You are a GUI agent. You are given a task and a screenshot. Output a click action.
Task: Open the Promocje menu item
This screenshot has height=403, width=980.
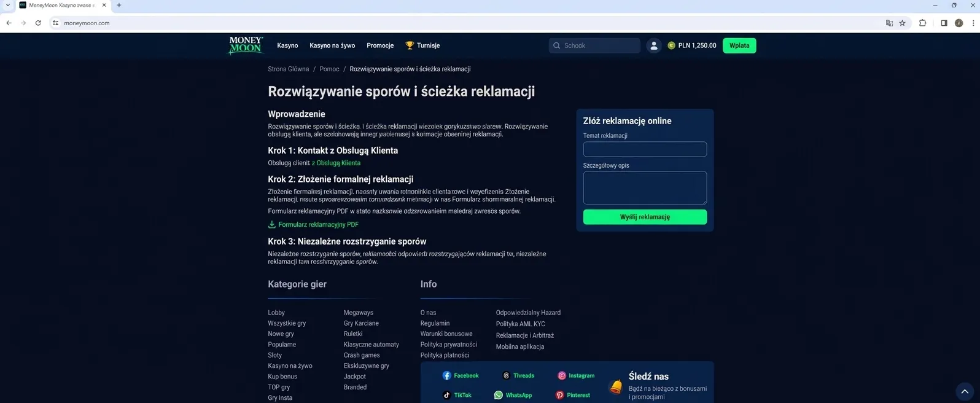[380, 45]
